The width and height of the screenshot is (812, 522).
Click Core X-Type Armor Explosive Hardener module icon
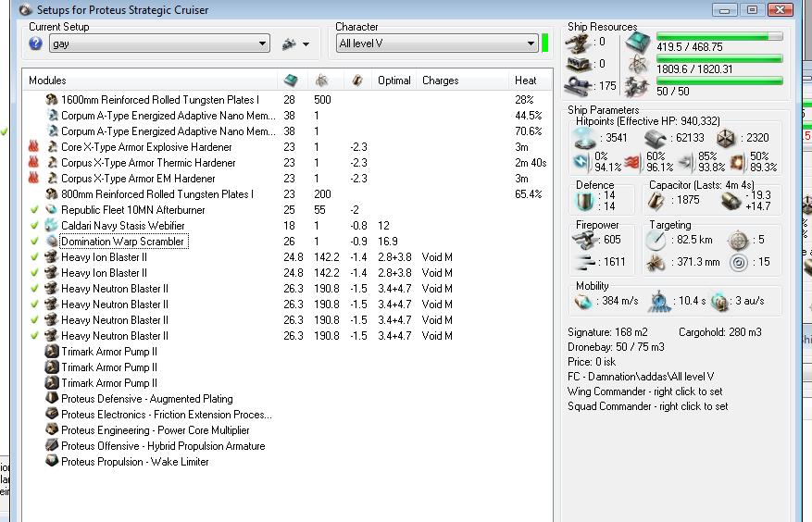52,147
